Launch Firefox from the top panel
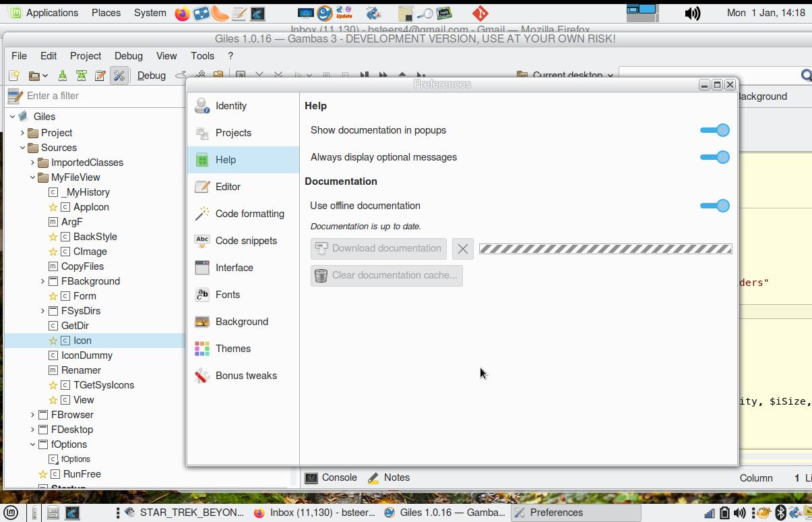The height and width of the screenshot is (522, 812). click(182, 13)
